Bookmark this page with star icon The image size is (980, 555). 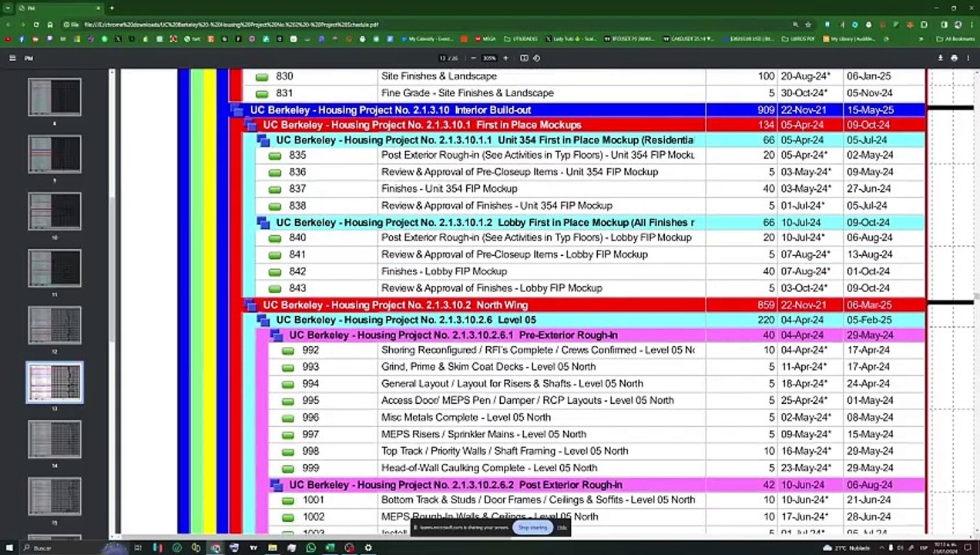[x=807, y=25]
